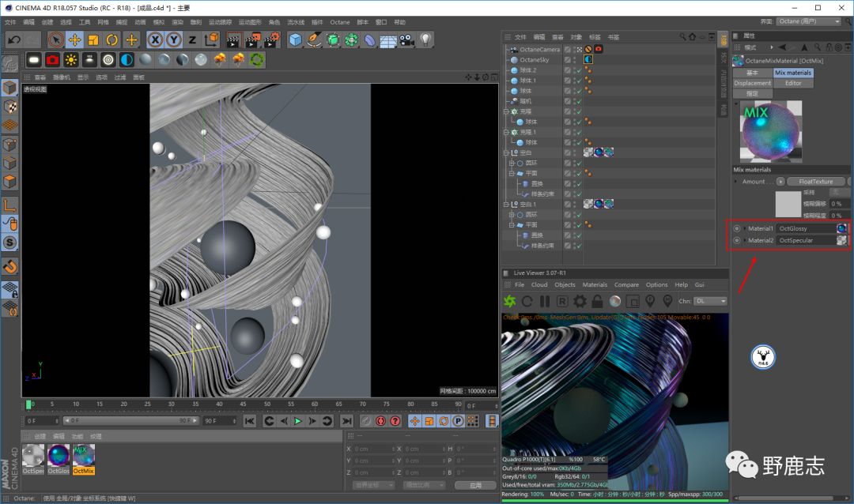This screenshot has width=854, height=504.
Task: Click the light bulb Light icon
Action: coord(425,39)
